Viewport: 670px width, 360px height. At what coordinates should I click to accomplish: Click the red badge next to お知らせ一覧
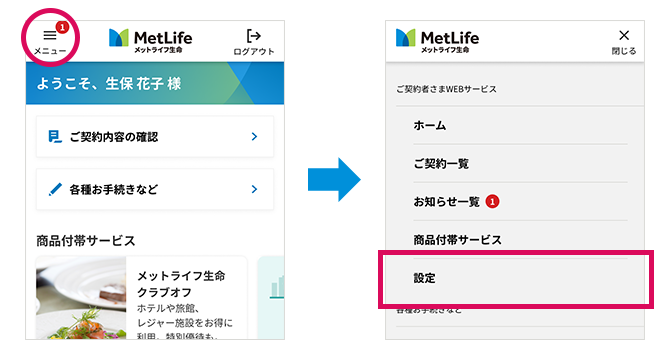tap(492, 201)
